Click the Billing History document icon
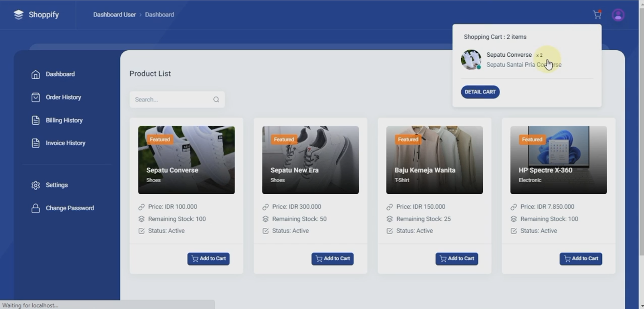This screenshot has width=644, height=309. click(35, 120)
